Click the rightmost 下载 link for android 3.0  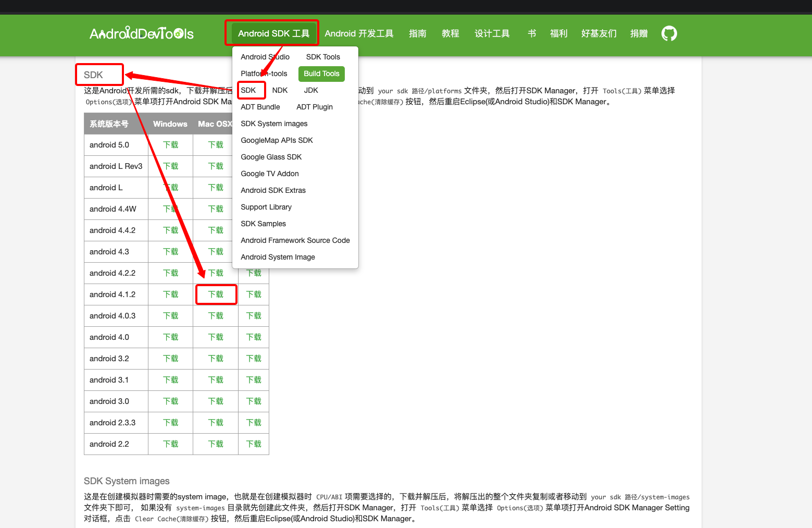point(254,401)
